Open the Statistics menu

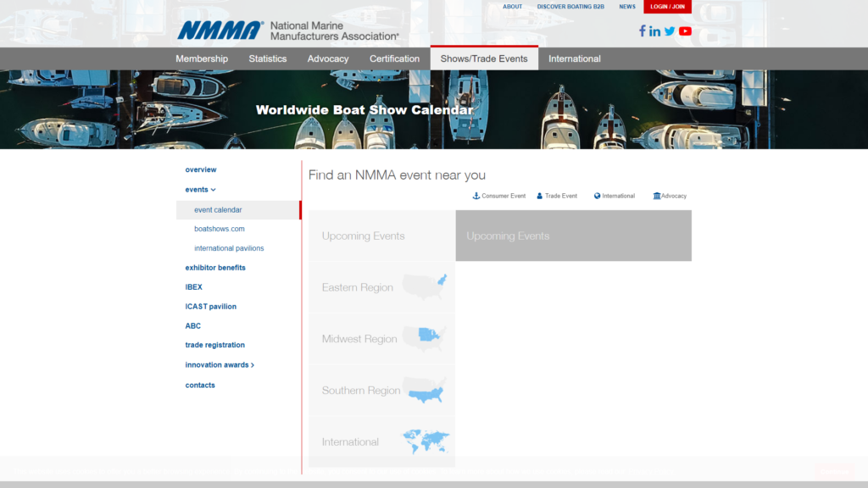click(x=267, y=58)
